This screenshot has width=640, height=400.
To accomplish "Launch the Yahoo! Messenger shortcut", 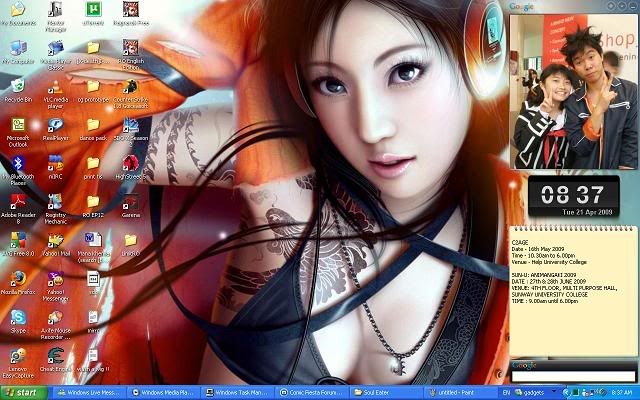I will pyautogui.click(x=56, y=285).
